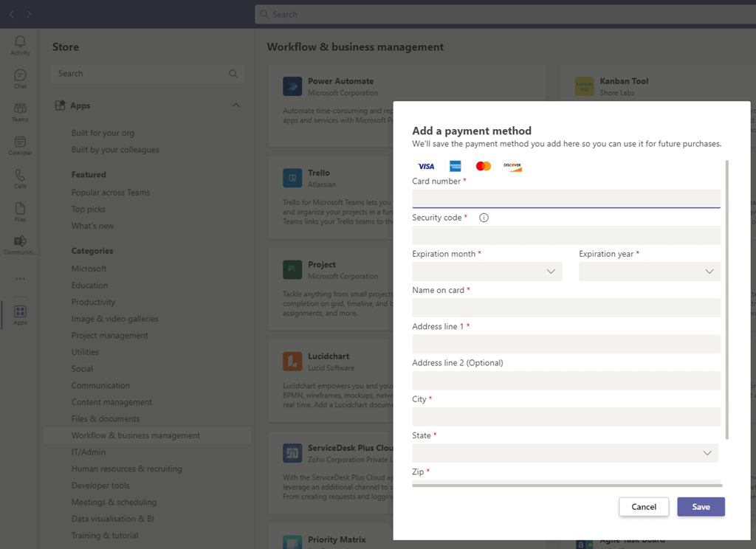Select the Project management category
The image size is (756, 549).
click(109, 336)
